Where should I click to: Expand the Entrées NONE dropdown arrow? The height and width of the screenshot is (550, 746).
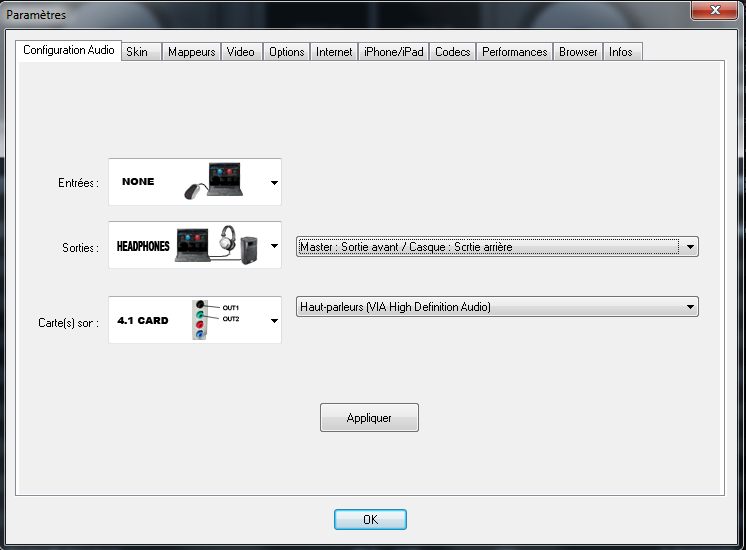click(x=274, y=183)
